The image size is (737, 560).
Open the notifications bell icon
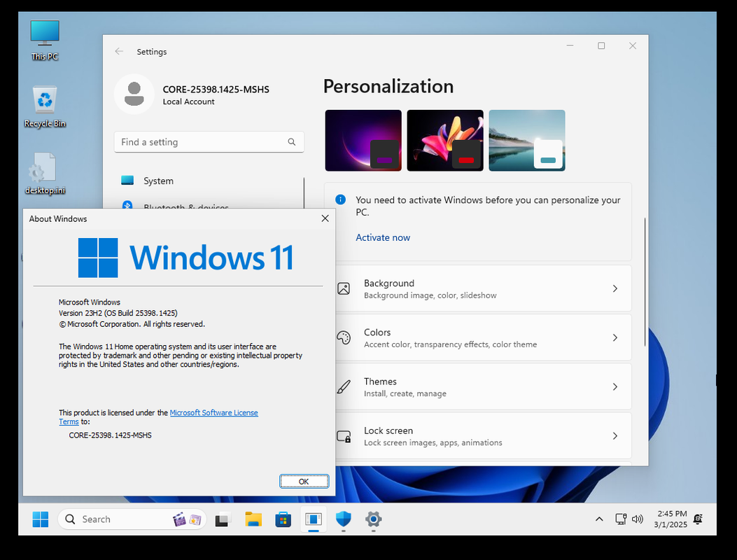click(698, 519)
